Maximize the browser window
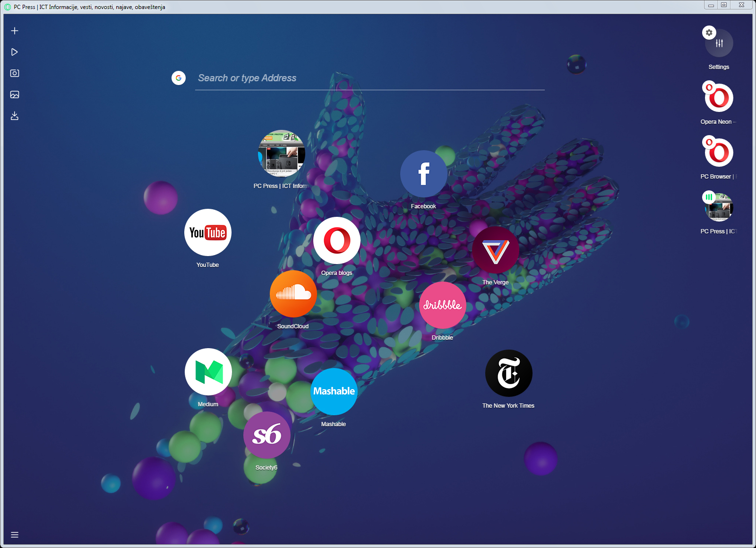 [x=724, y=5]
